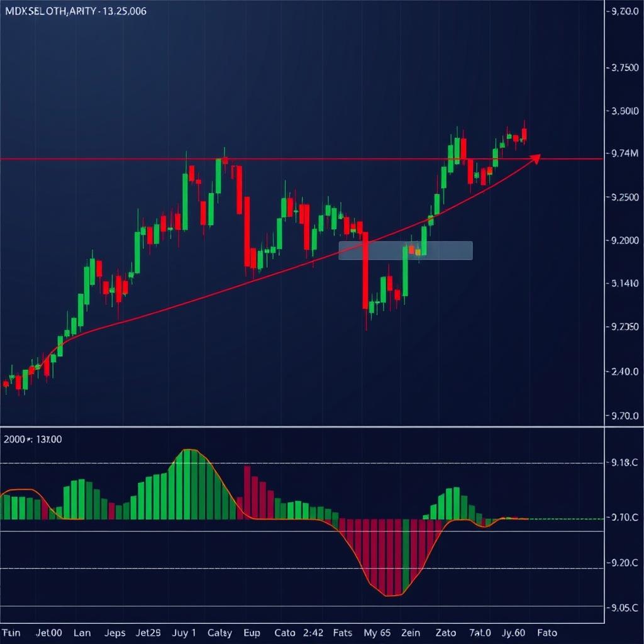This screenshot has height=644, width=644.
Task: Select the 'Tuin' time axis label
Action: point(11,633)
